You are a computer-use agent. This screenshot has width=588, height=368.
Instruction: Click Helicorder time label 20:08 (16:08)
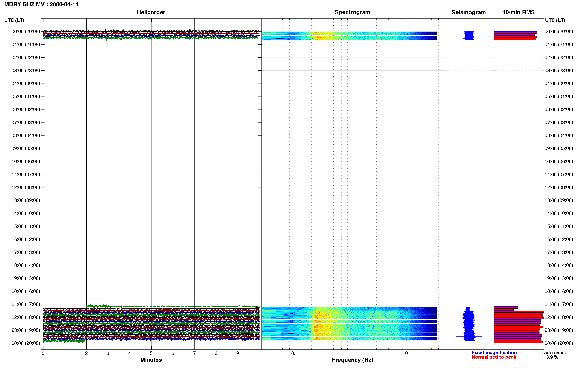click(x=26, y=291)
